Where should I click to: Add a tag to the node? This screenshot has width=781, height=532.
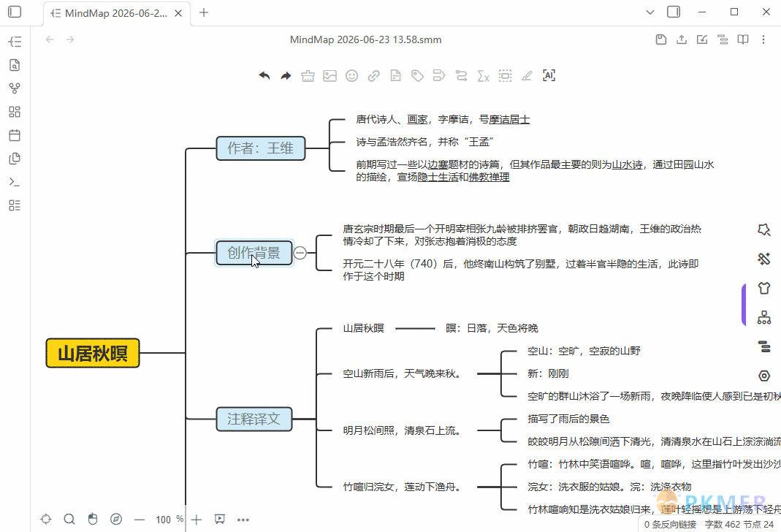point(417,76)
